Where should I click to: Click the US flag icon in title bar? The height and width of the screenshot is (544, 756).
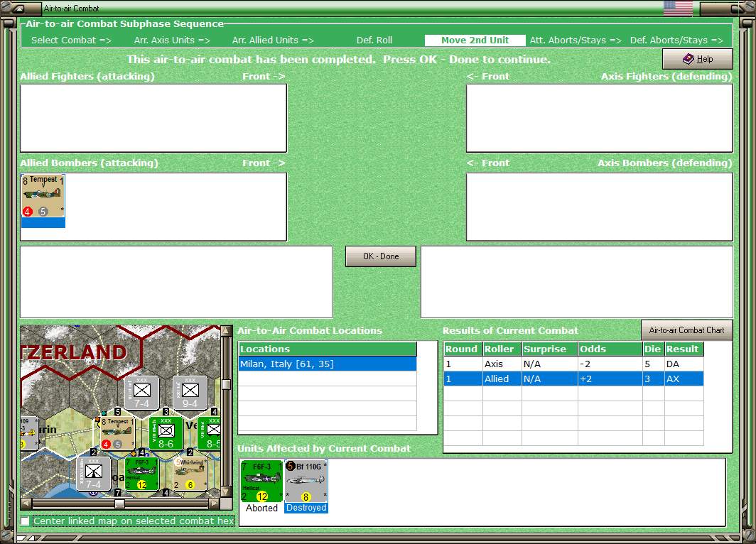click(x=678, y=9)
